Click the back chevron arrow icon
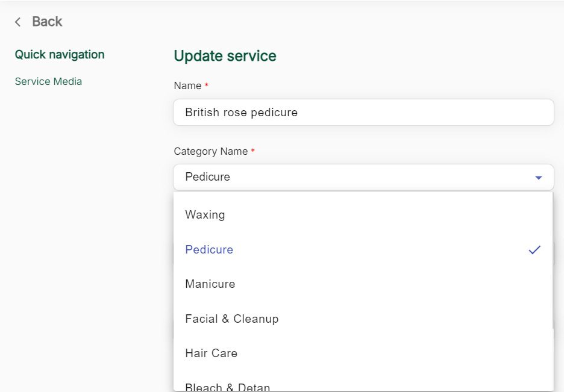This screenshot has height=392, width=564. tap(18, 22)
